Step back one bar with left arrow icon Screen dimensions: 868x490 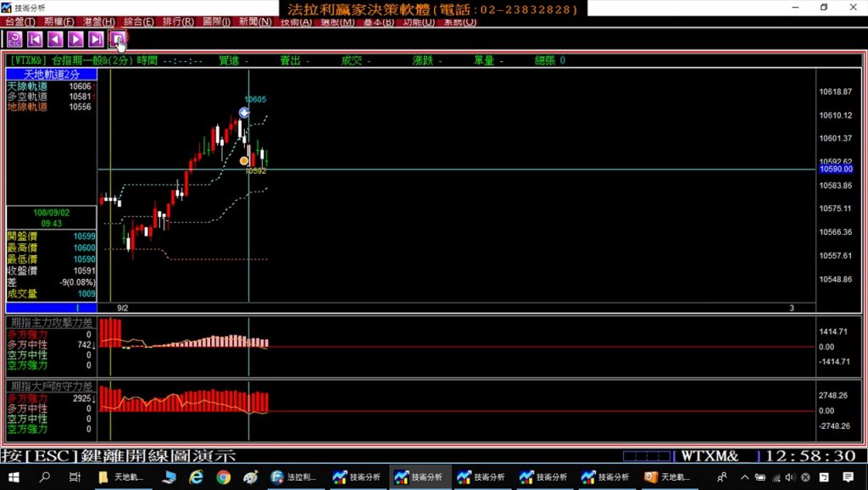click(55, 39)
